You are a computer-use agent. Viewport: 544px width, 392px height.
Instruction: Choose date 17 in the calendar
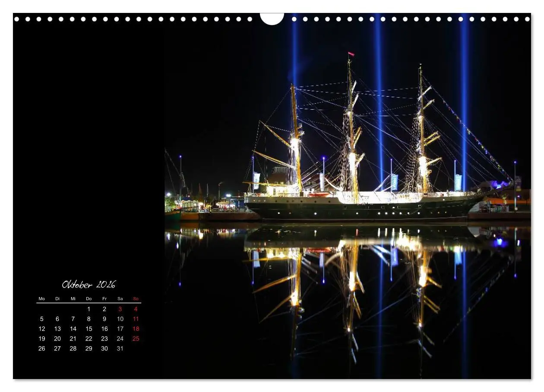click(120, 329)
